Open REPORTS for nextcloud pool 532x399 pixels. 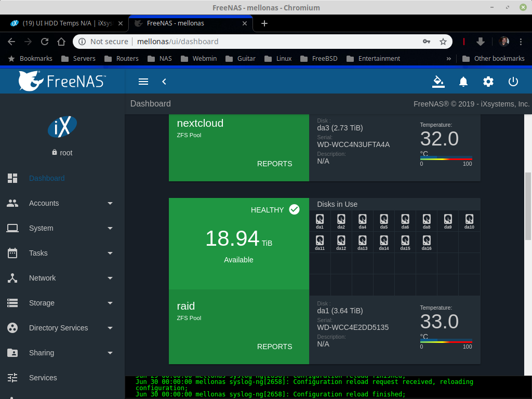[x=274, y=164]
